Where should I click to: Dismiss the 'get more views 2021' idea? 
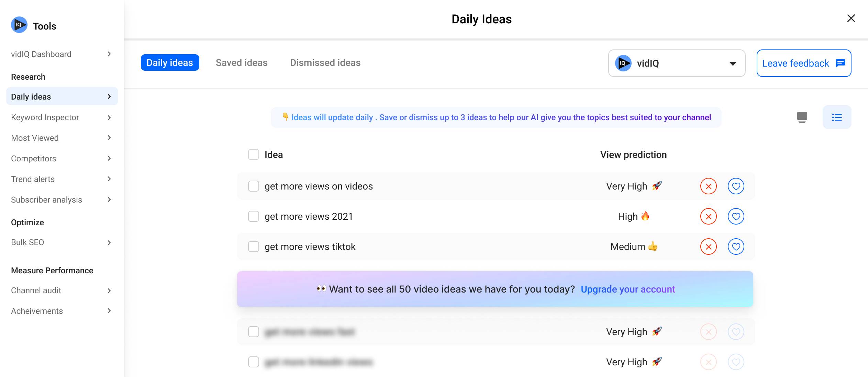pos(708,216)
